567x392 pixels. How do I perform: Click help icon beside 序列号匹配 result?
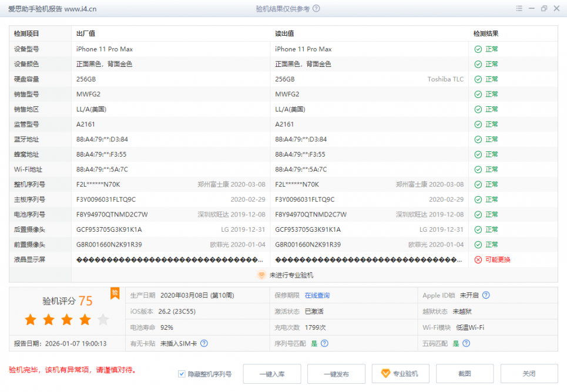coord(324,343)
